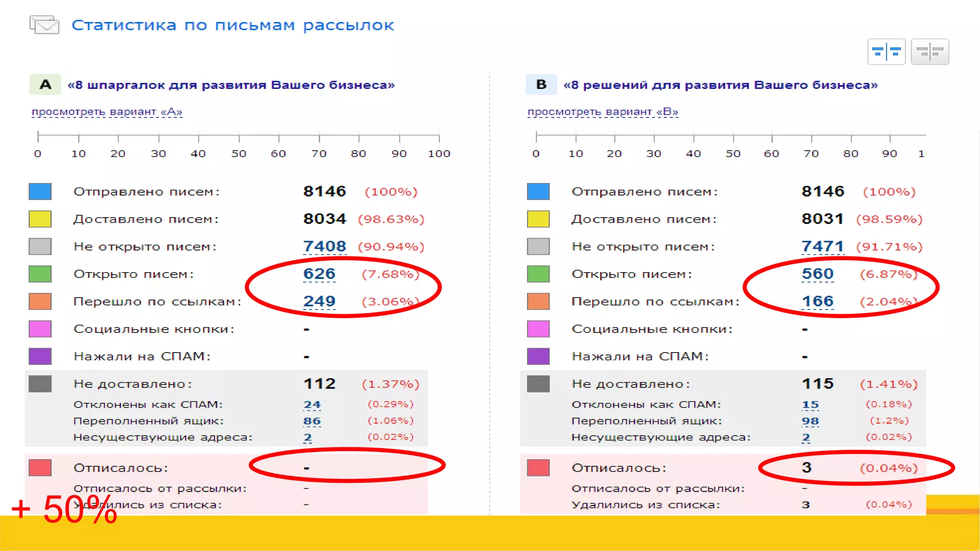980x551 pixels.
Task: Click the variant B badge letter
Action: (x=541, y=85)
